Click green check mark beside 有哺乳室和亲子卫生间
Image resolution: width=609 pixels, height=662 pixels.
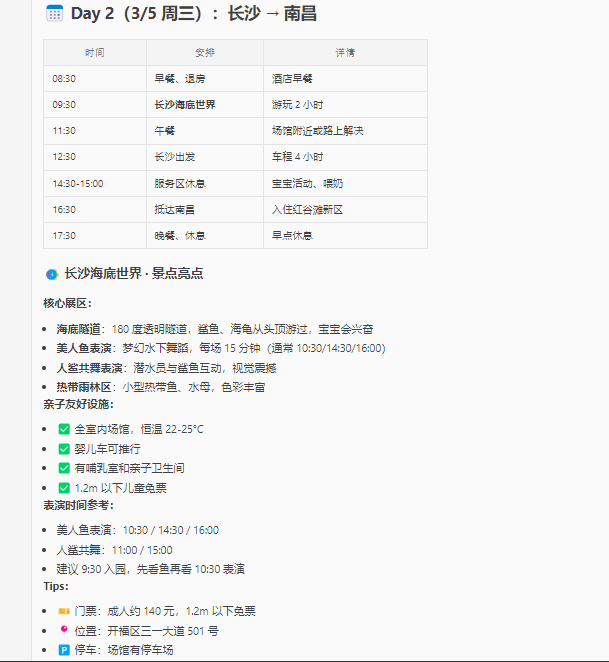click(64, 468)
